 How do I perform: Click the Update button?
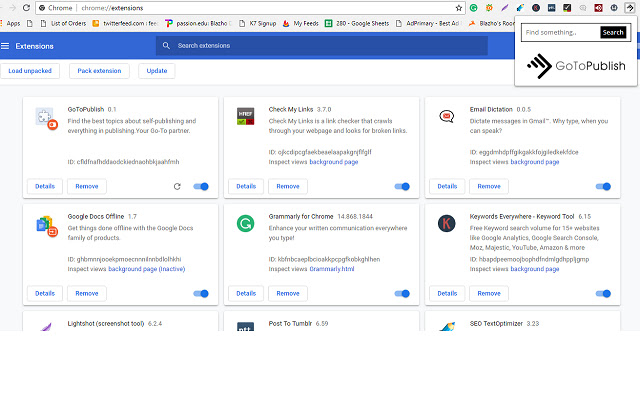pos(157,71)
